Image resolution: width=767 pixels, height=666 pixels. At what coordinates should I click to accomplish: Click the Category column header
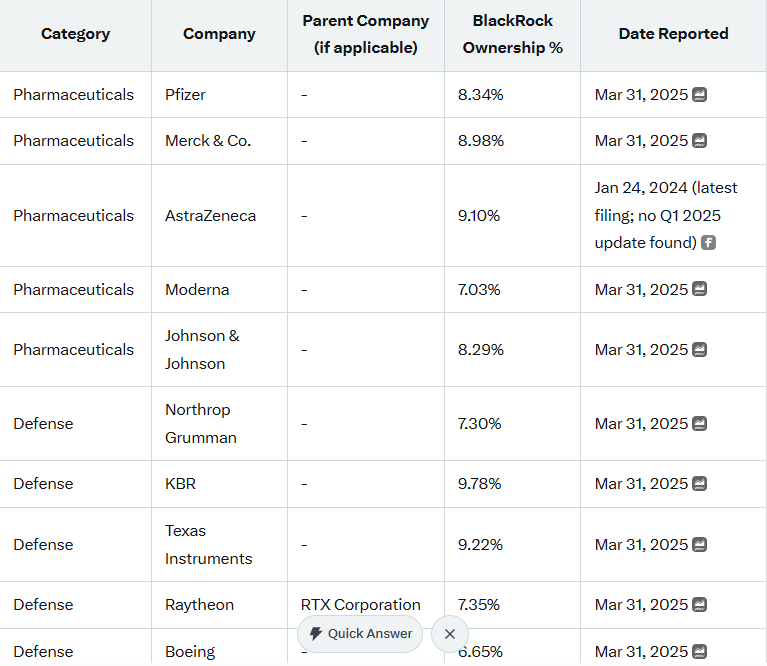click(x=75, y=34)
